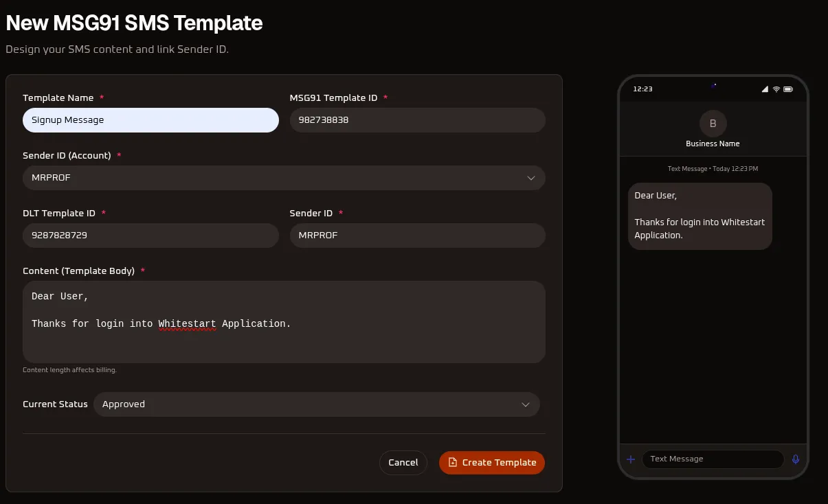Focus the MSG91 Template ID field

418,120
